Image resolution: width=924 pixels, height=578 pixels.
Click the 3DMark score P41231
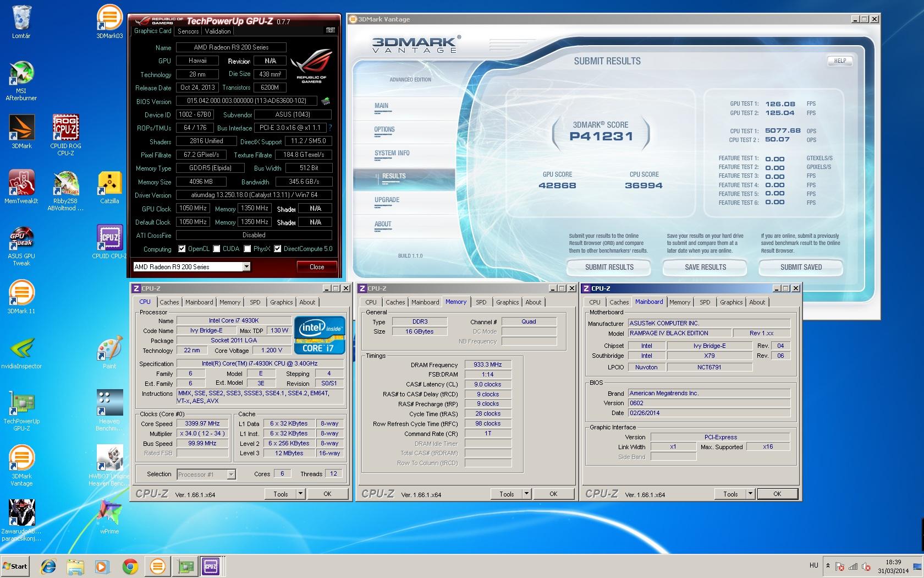tap(601, 137)
